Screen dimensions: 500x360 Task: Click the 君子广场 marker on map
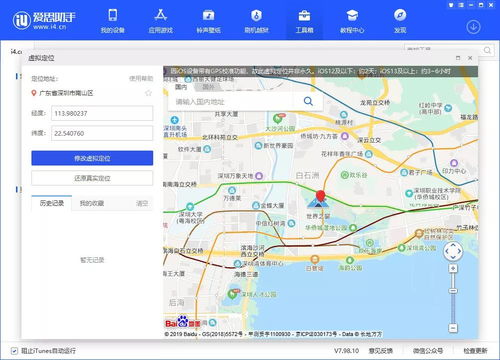pyautogui.click(x=404, y=172)
